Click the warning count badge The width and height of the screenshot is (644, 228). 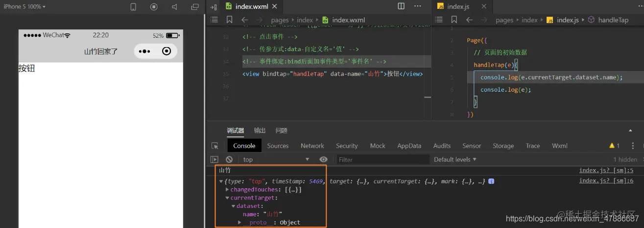614,146
